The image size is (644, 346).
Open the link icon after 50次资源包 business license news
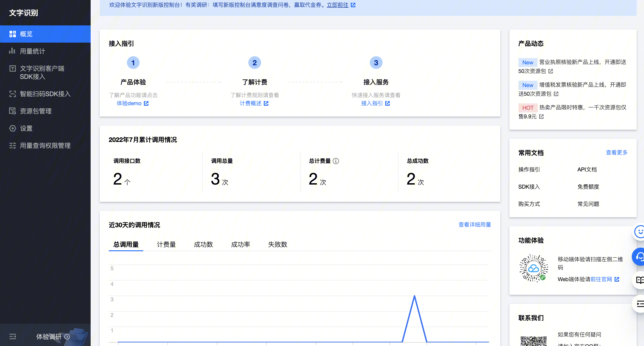point(551,71)
